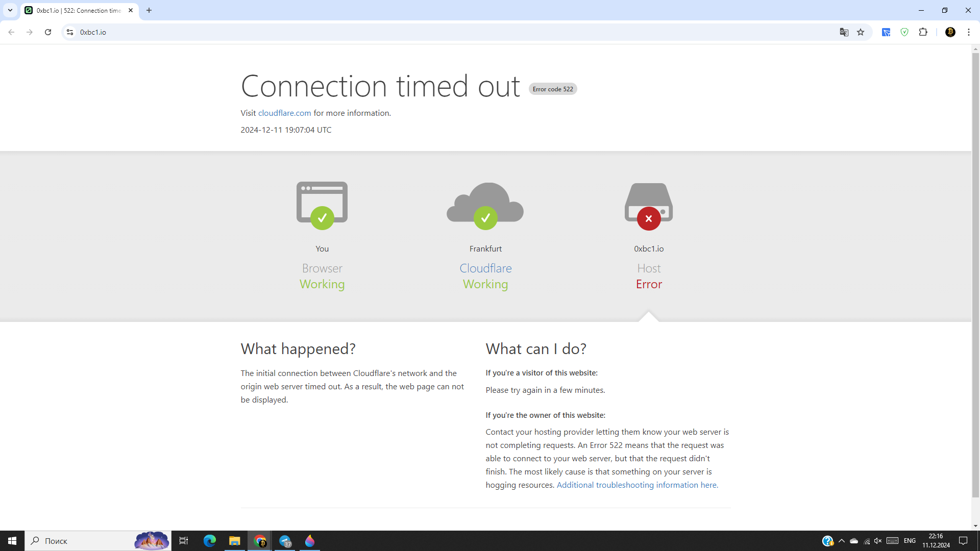Open the OneDrive cloud tray icon

(854, 541)
